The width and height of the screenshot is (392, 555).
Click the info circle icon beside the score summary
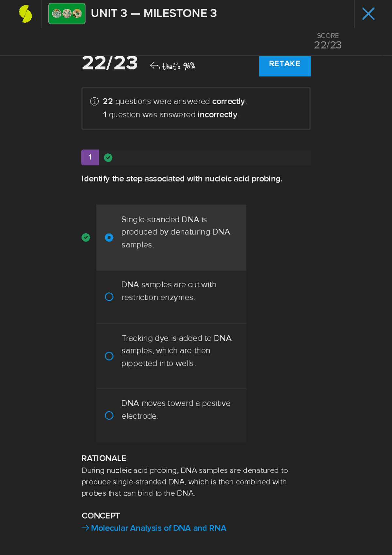click(94, 102)
